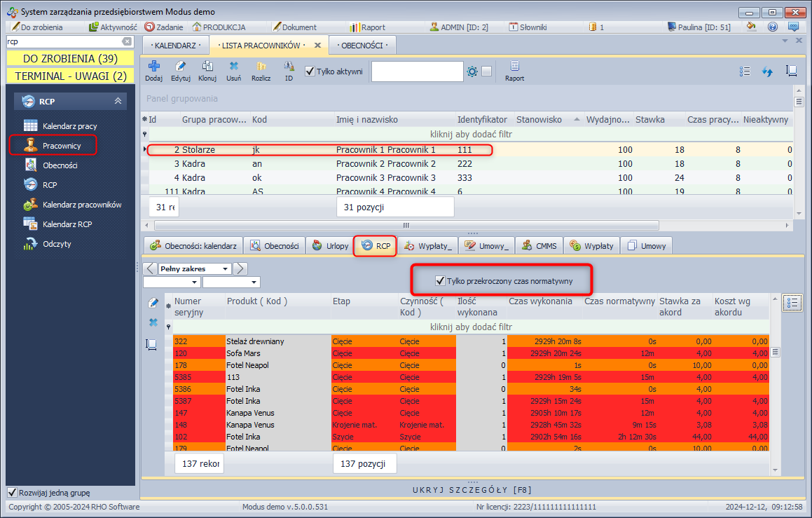812x518 pixels.
Task: Collapse the RCP sidebar group
Action: tap(118, 102)
